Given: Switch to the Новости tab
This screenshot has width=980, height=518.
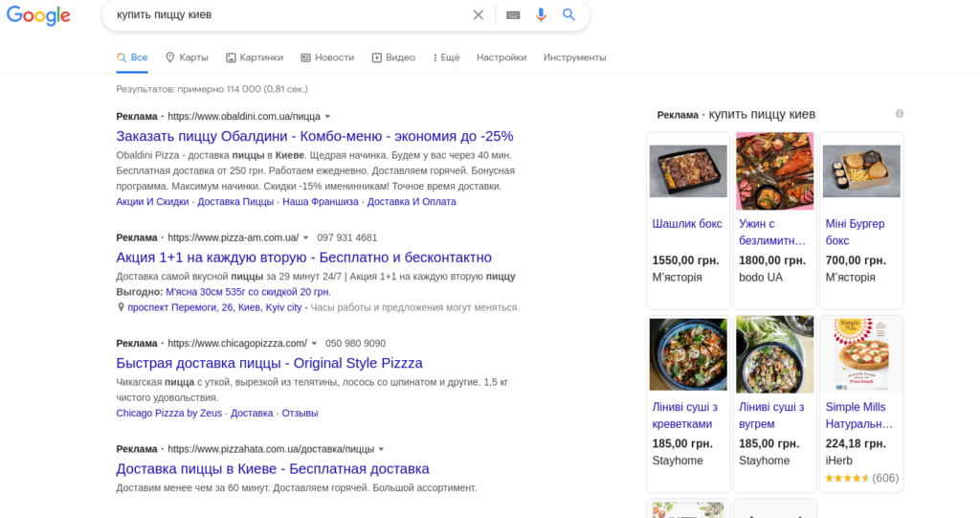Looking at the screenshot, I should 327,57.
